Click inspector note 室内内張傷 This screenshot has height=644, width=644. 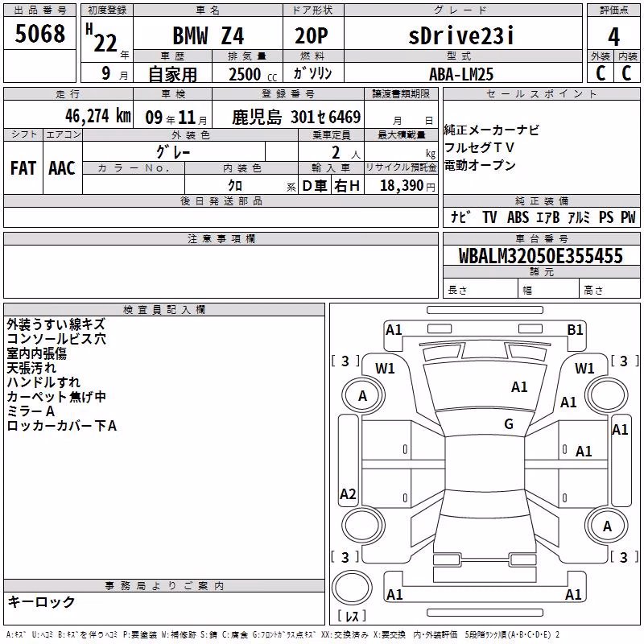[x=36, y=353]
